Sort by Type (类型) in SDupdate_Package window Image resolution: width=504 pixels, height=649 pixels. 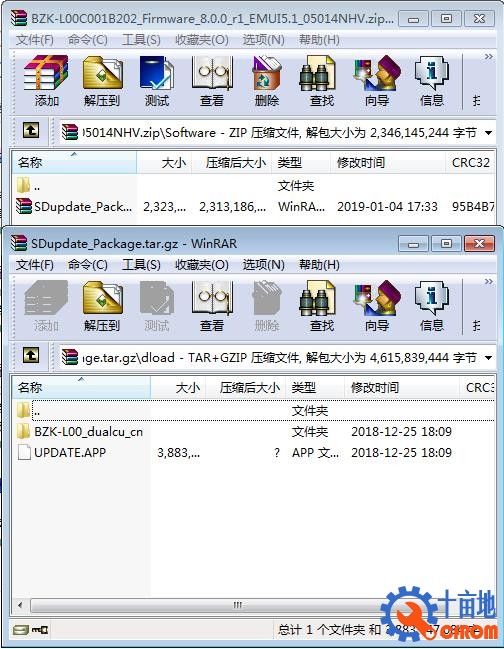tap(315, 388)
